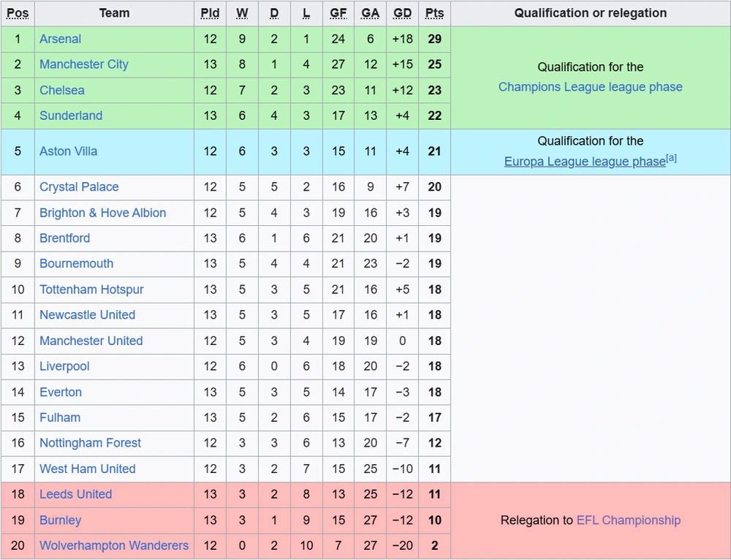This screenshot has width=731, height=560.
Task: Open Europa League league phase link
Action: [x=584, y=162]
